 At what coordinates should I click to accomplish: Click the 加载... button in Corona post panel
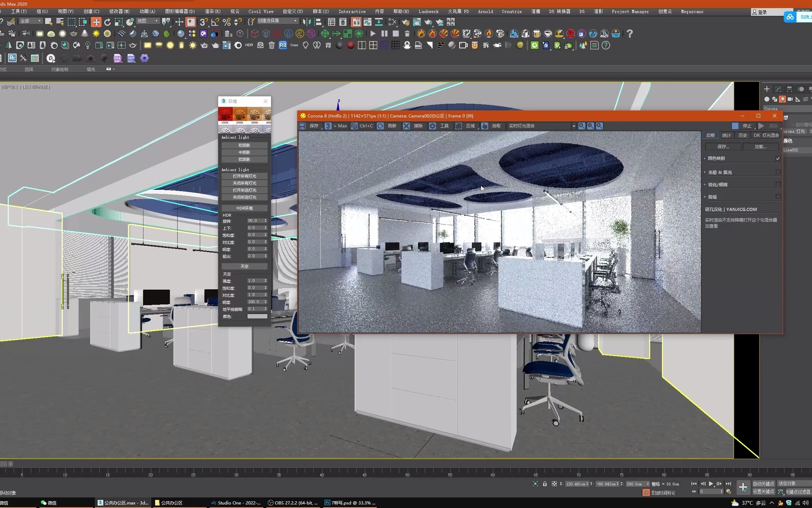point(761,147)
